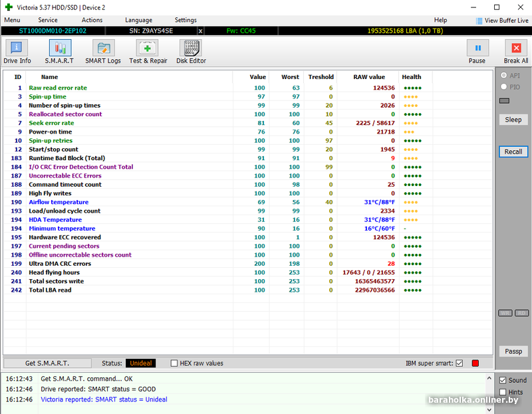This screenshot has width=532, height=414.
Task: Click the Recall button
Action: pos(513,152)
